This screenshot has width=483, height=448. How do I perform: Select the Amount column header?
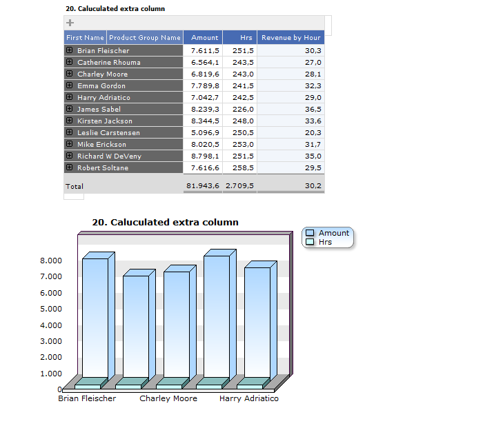tap(204, 38)
